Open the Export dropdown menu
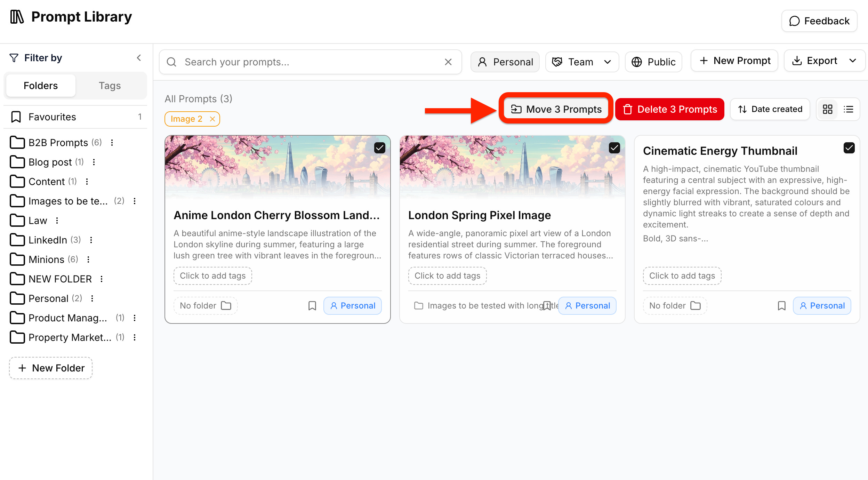Image resolution: width=868 pixels, height=480 pixels. 825,61
